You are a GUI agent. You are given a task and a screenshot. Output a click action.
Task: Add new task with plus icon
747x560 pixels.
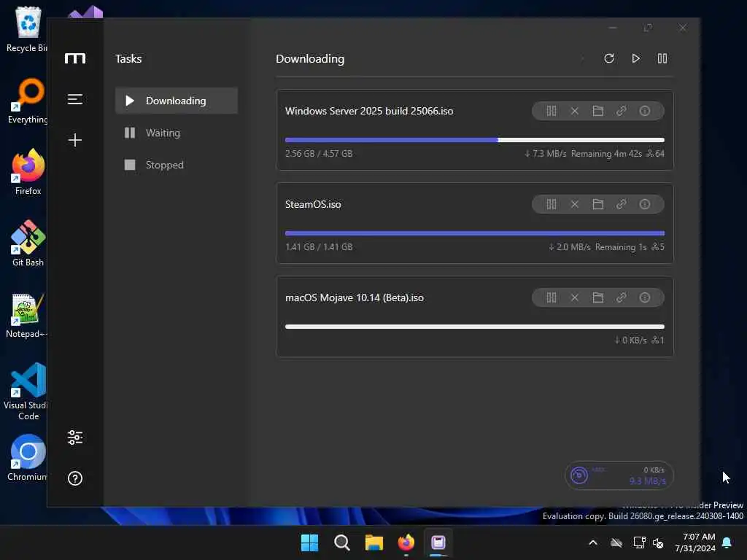[75, 140]
